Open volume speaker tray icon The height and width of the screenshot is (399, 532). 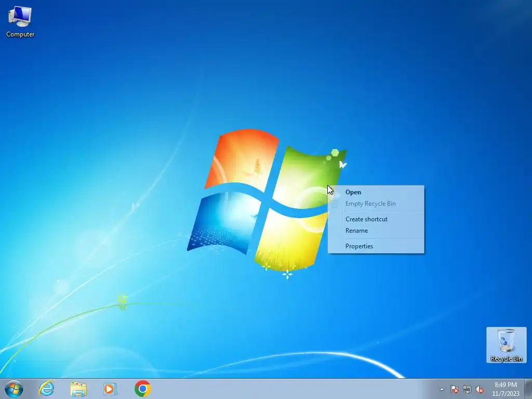[x=480, y=389]
